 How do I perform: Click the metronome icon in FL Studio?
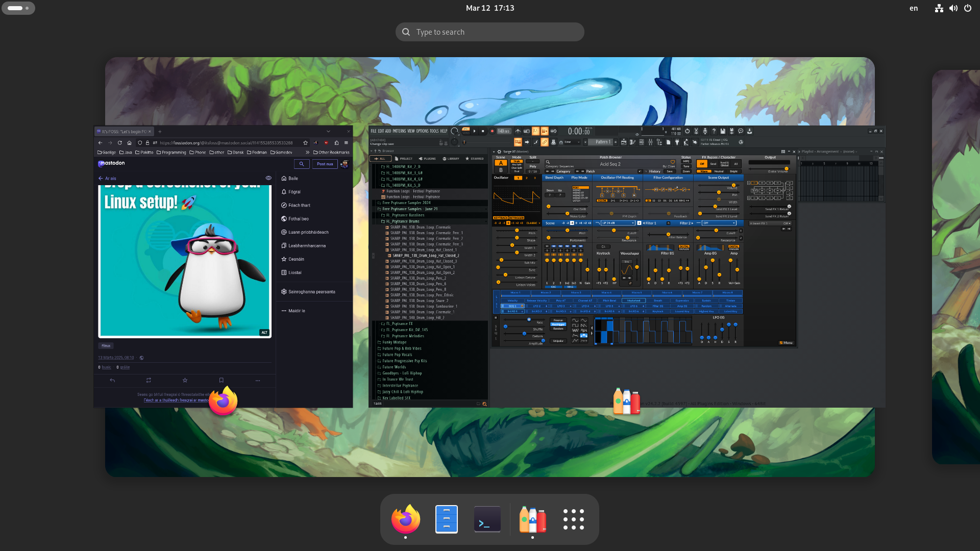[x=518, y=131]
